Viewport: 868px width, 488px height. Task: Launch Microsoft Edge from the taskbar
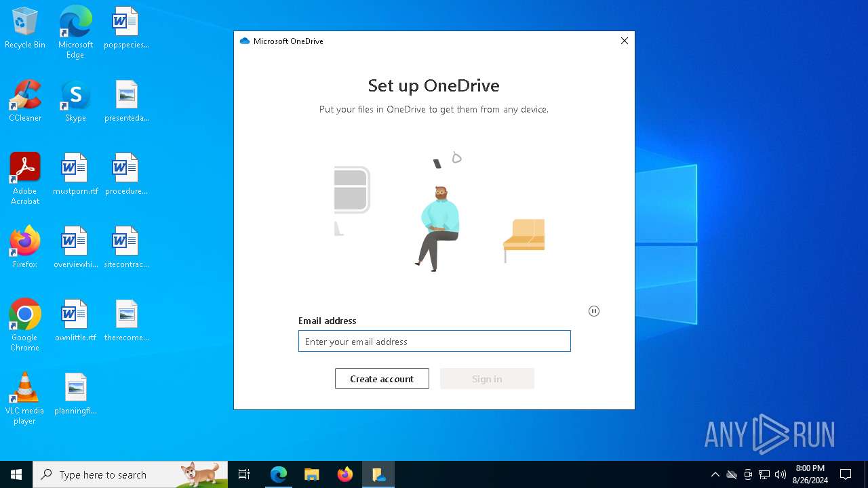279,474
